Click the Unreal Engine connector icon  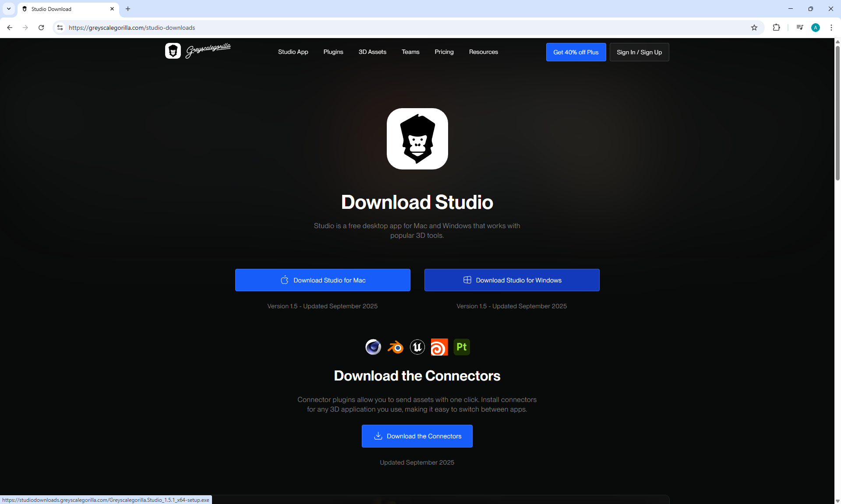tap(417, 347)
